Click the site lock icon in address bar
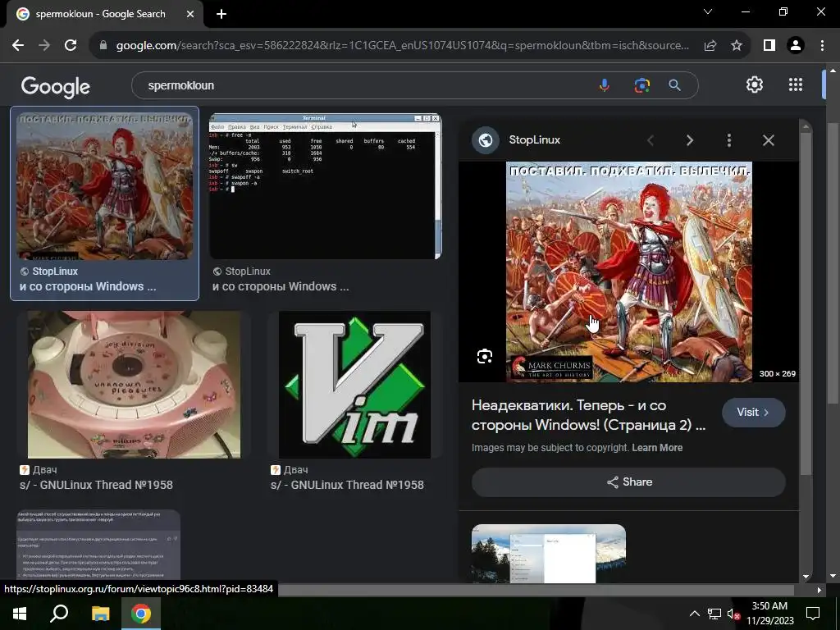 103,46
